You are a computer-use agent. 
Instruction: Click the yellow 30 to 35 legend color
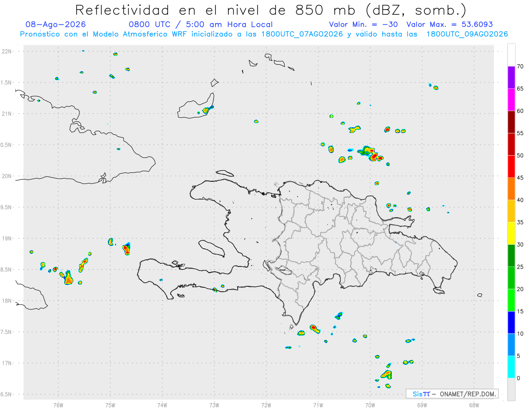coord(511,233)
